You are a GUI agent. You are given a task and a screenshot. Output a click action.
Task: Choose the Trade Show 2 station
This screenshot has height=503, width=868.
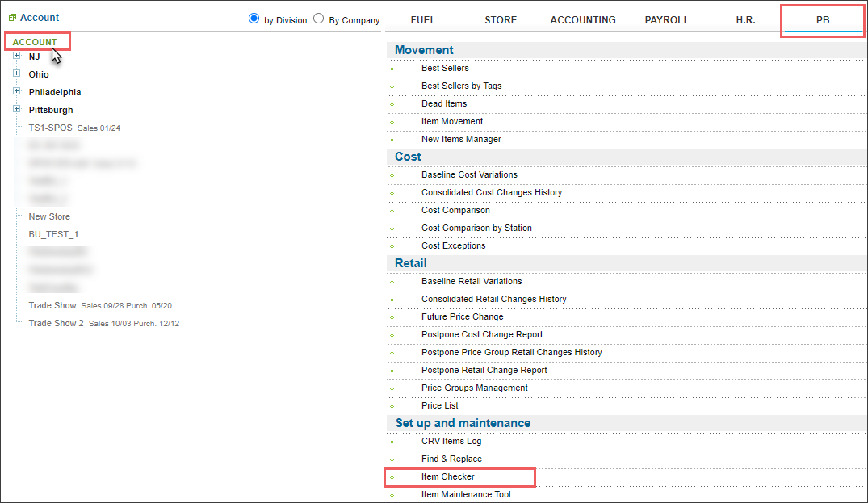(x=57, y=324)
